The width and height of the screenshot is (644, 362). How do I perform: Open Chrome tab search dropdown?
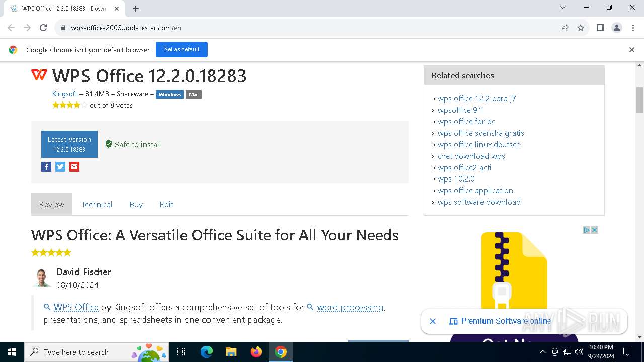tap(563, 8)
